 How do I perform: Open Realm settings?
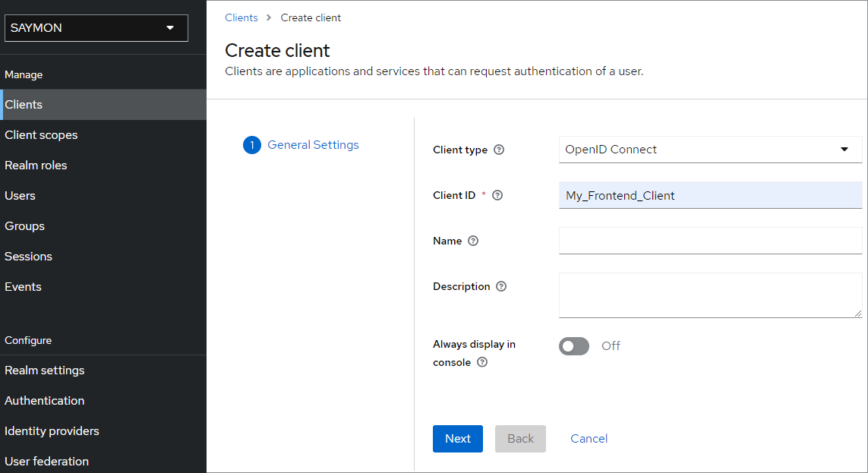103,371
